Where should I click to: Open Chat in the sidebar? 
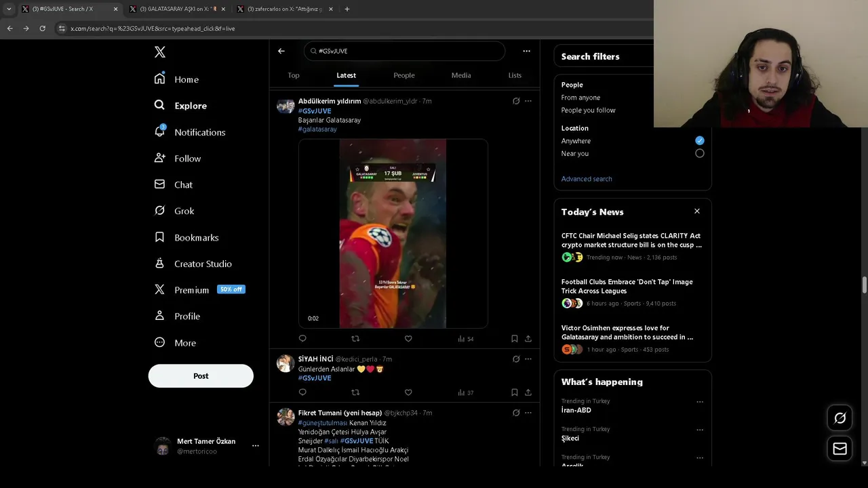click(x=174, y=185)
